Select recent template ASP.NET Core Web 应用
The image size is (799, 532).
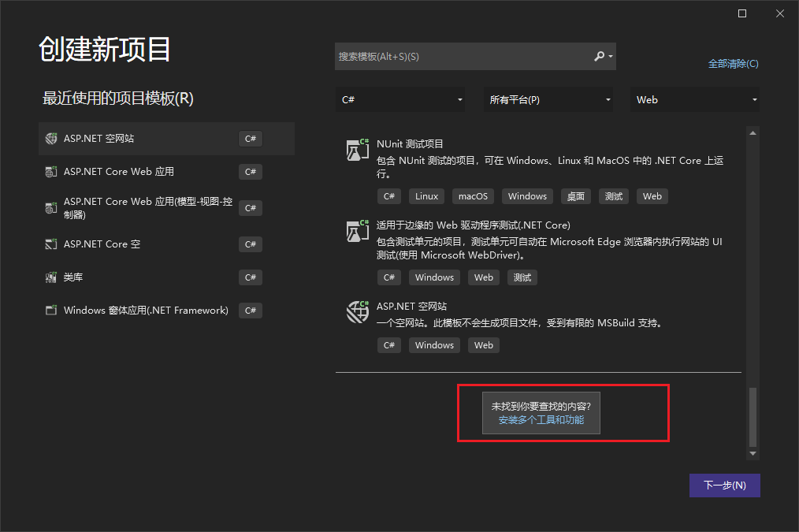tap(166, 172)
